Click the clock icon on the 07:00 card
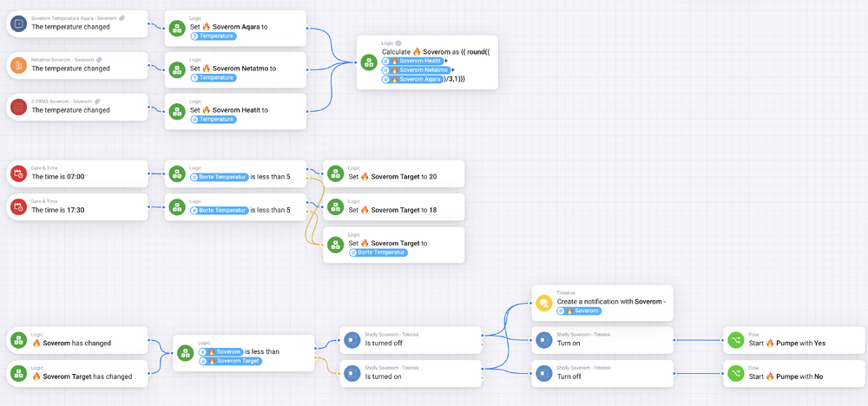 coord(18,174)
